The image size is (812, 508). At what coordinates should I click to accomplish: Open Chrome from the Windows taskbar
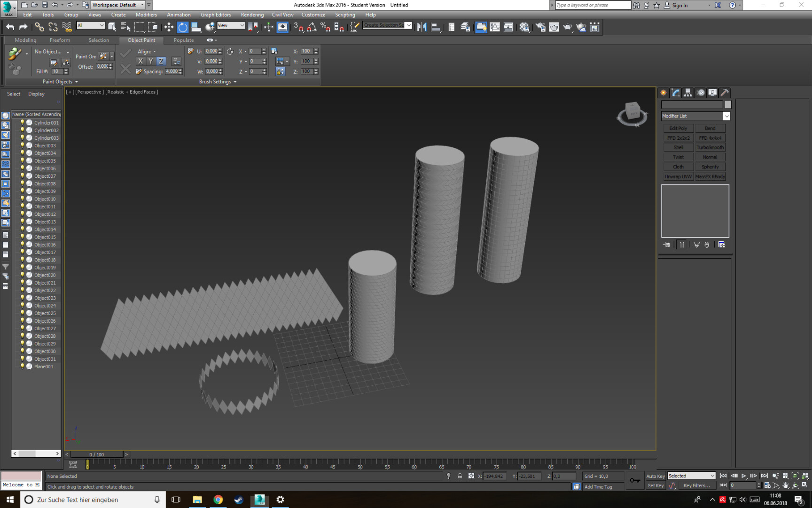click(x=218, y=500)
